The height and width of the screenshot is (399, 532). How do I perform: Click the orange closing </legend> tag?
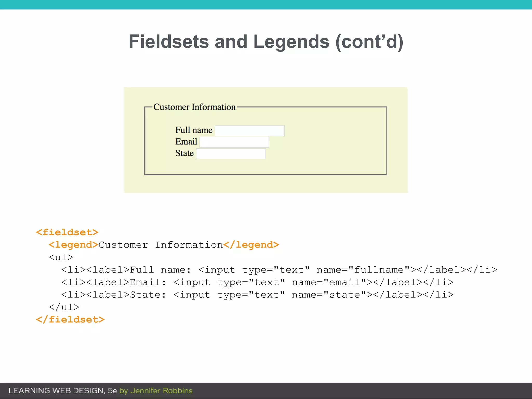tap(251, 245)
